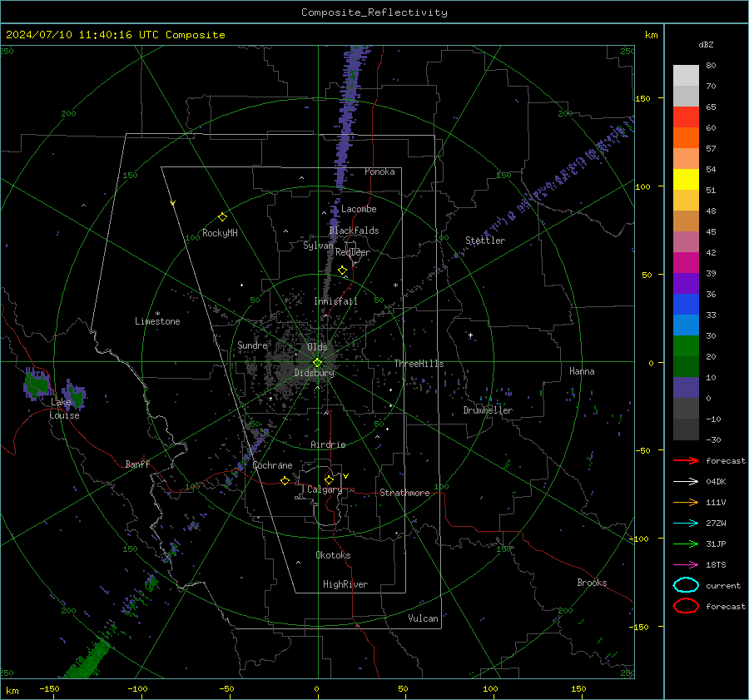
Task: Click the Blackfalds city label
Action: pos(354,231)
